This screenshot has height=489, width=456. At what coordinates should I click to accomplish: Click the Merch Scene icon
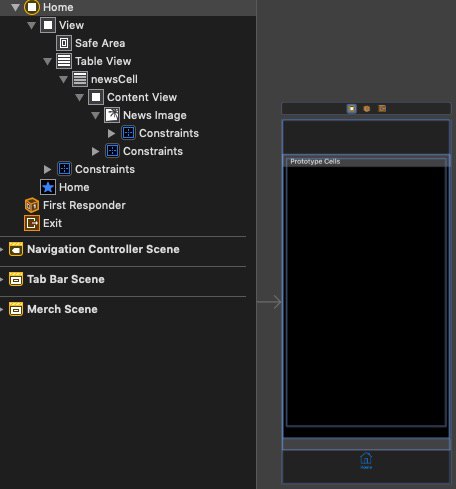16,309
